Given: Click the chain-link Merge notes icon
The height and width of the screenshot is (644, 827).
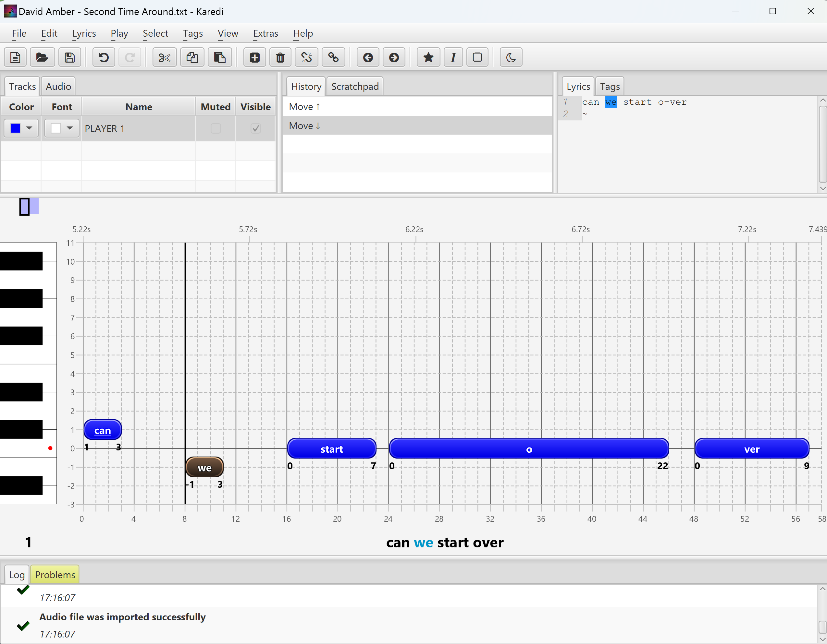Looking at the screenshot, I should click(333, 57).
